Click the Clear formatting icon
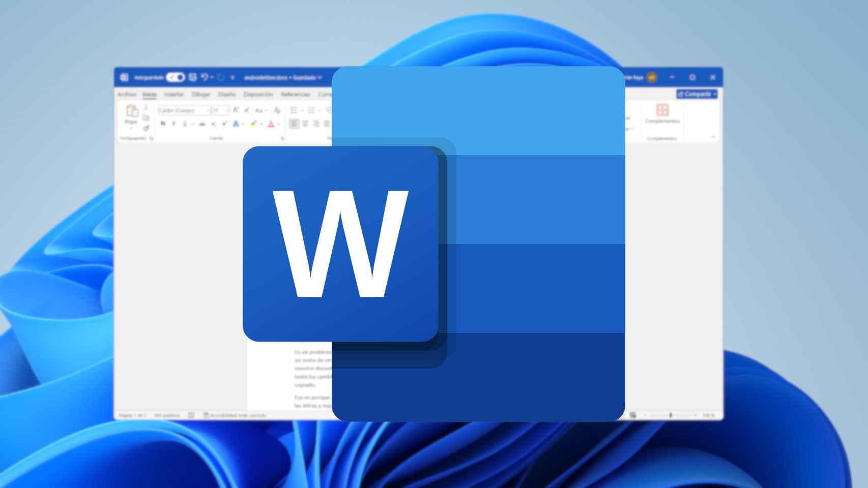 coord(277,110)
